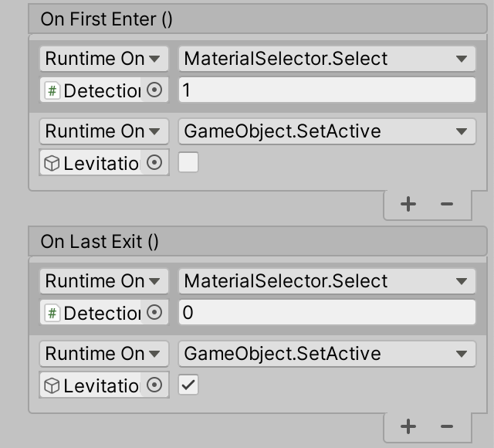Open GameObject.SetActive function dropdown in On Last Exit
This screenshot has width=494, height=448.
click(327, 354)
